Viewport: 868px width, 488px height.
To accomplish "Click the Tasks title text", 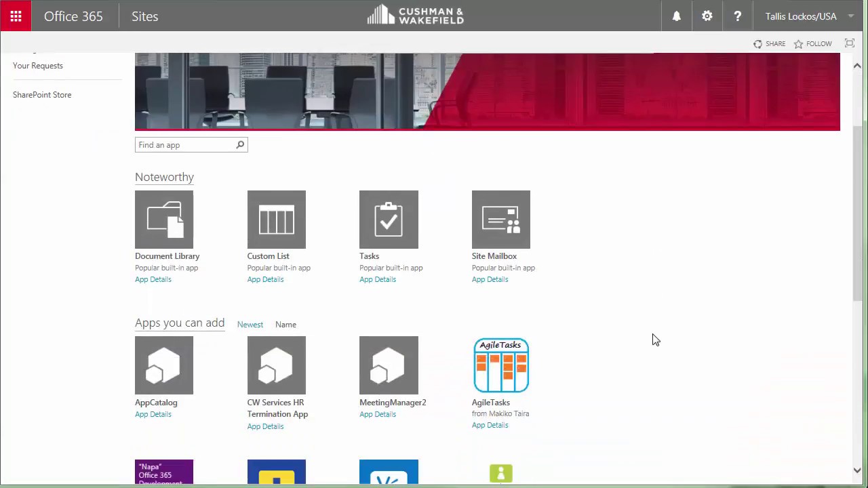I will pyautogui.click(x=370, y=256).
